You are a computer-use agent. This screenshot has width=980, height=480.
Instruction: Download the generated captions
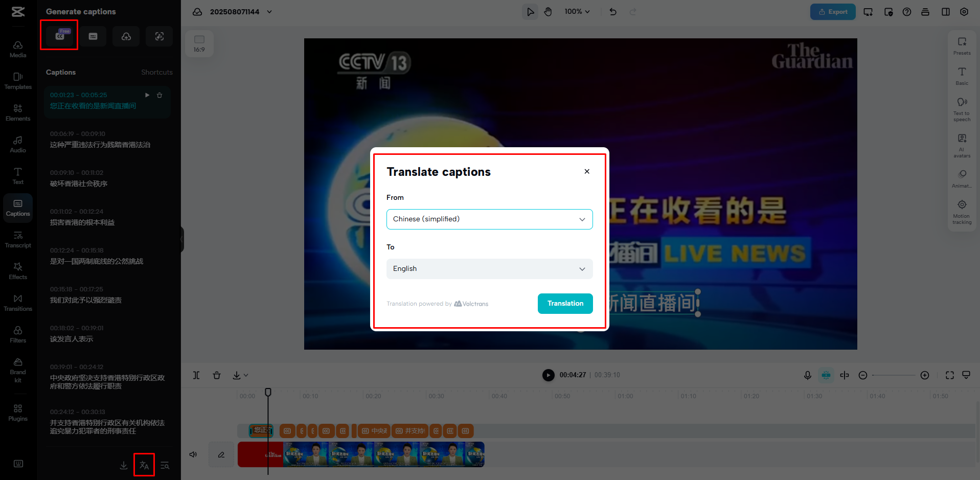point(123,466)
